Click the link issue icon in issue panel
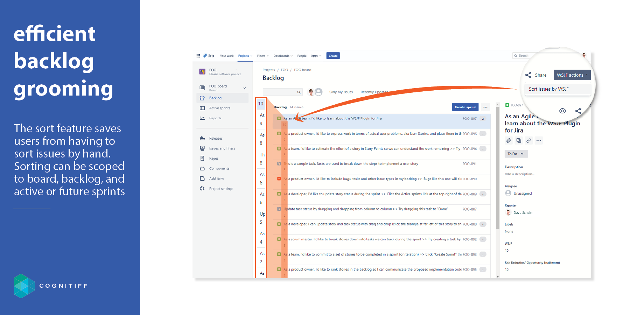Screen dimensions: 644x315 (529, 140)
